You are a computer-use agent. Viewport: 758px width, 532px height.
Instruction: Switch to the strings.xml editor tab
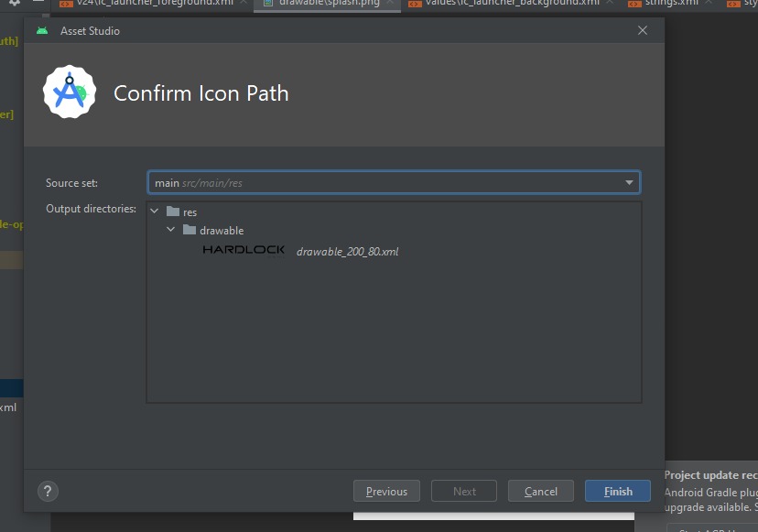pos(671,3)
